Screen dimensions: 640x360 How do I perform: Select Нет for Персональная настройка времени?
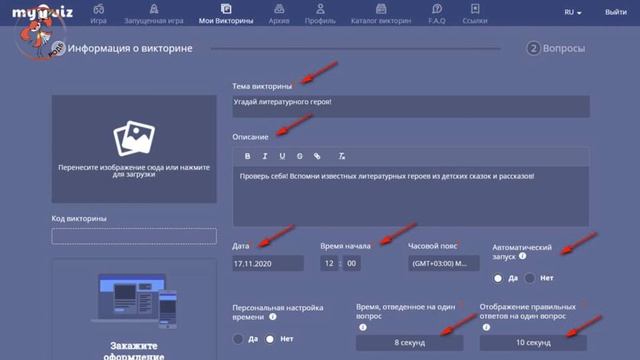270,339
